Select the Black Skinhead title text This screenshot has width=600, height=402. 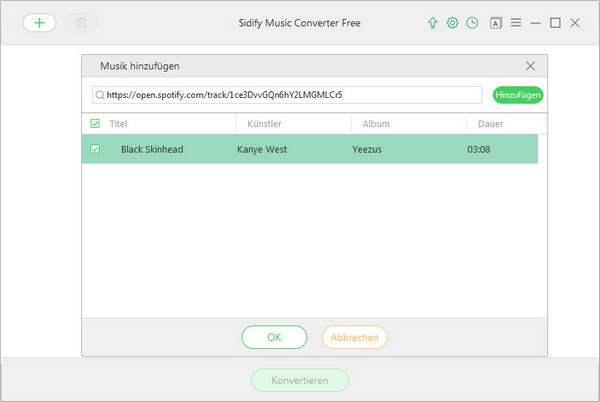tap(152, 149)
